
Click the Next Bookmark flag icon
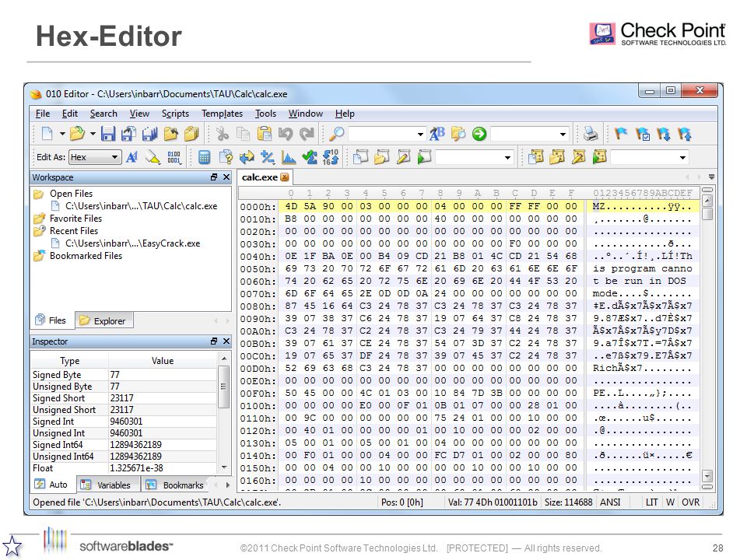coord(664,134)
